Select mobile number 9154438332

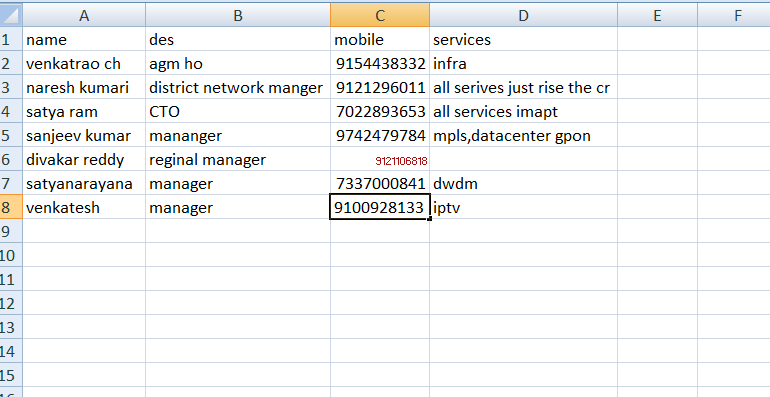click(380, 63)
